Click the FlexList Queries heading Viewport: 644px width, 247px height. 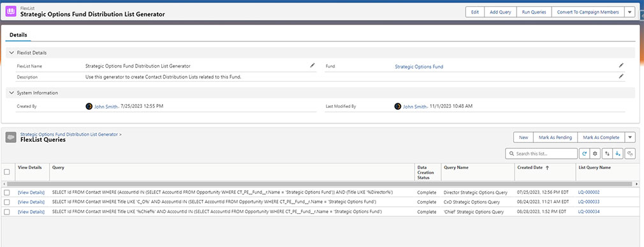point(43,140)
